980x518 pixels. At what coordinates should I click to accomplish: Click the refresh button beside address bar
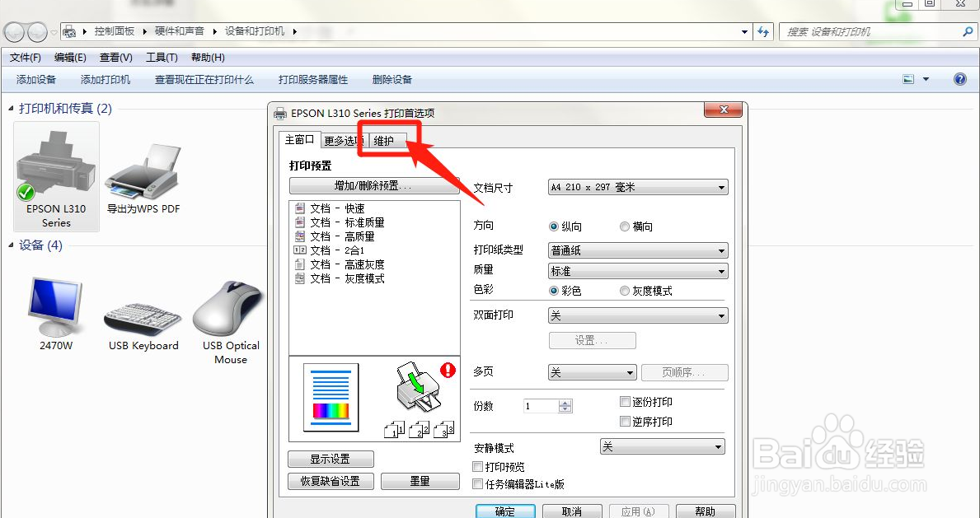point(763,31)
